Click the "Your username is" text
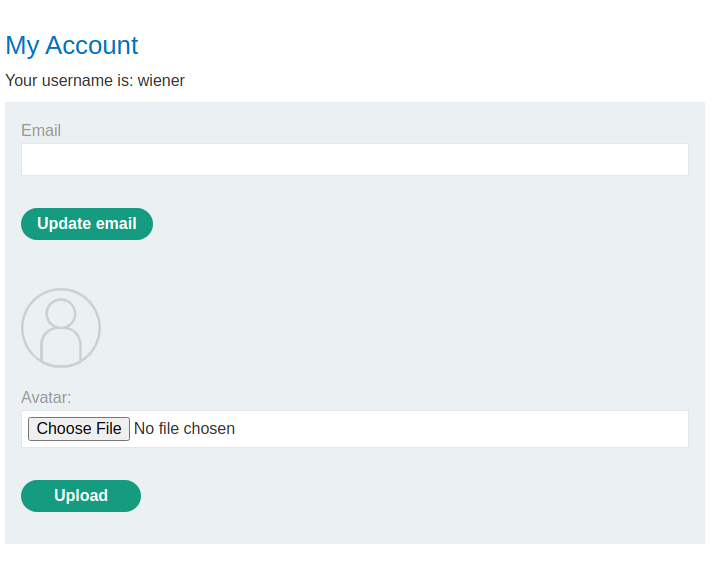The image size is (723, 574). 69,81
